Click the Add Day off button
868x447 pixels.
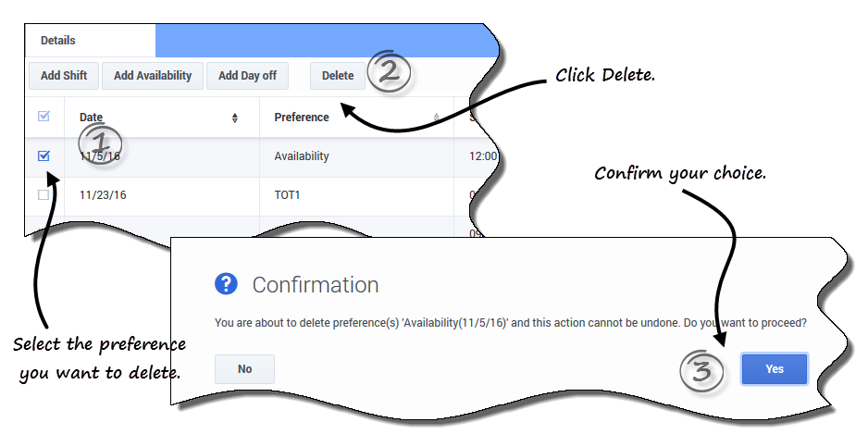(247, 76)
